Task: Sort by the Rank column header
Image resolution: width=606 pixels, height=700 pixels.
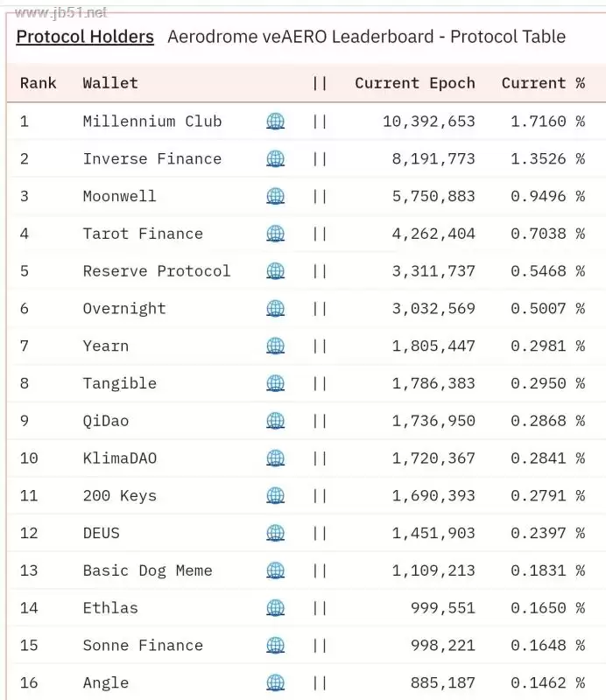Action: coord(38,83)
